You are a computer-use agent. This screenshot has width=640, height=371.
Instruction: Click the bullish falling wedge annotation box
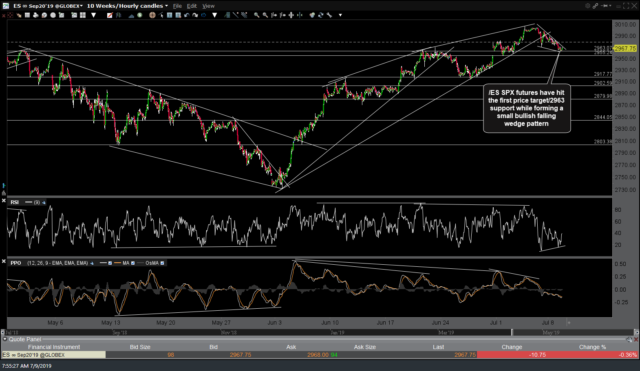point(527,108)
